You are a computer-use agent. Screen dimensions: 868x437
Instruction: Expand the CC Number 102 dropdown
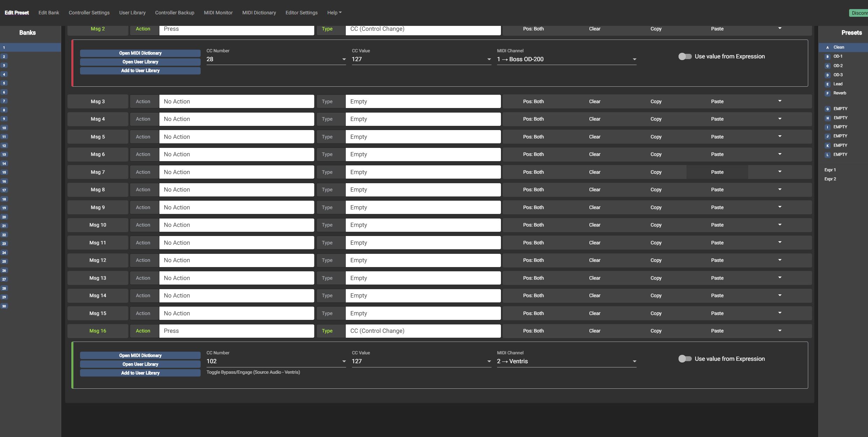click(276, 361)
